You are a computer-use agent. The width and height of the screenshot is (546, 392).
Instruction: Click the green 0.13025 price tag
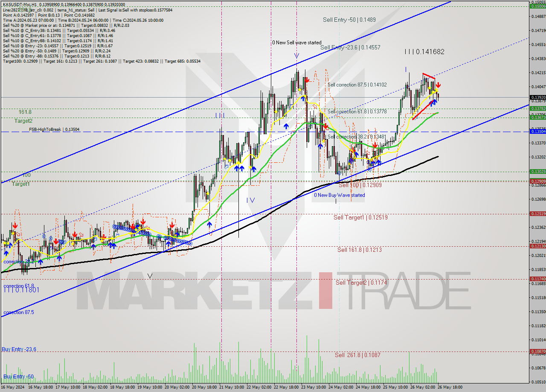pyautogui.click(x=537, y=171)
